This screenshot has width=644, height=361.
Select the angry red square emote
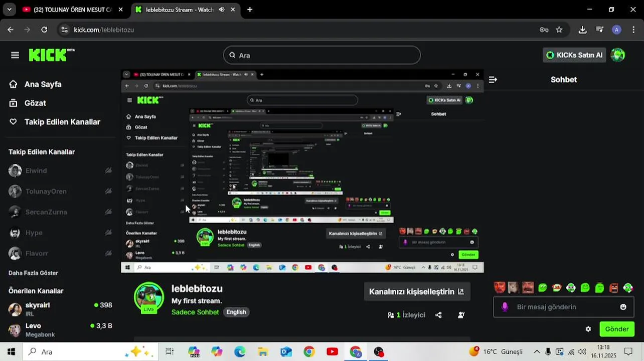coord(614,288)
